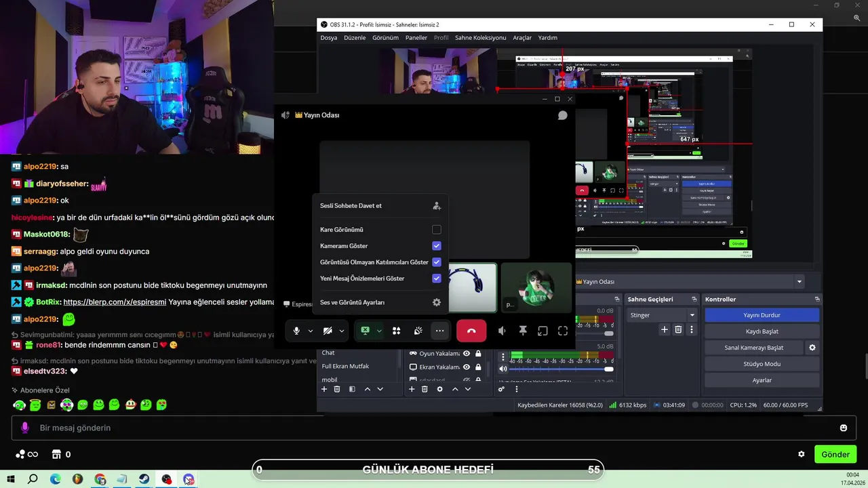The width and height of the screenshot is (868, 488).
Task: Turn on the camera in the voice call
Action: pyautogui.click(x=328, y=331)
